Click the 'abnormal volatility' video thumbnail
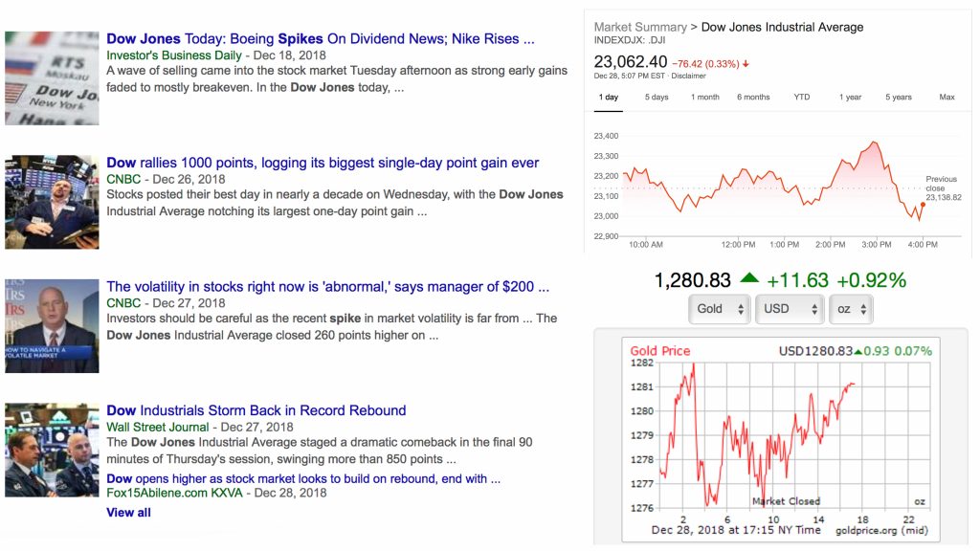Screen dimensions: 980x551 click(x=52, y=325)
